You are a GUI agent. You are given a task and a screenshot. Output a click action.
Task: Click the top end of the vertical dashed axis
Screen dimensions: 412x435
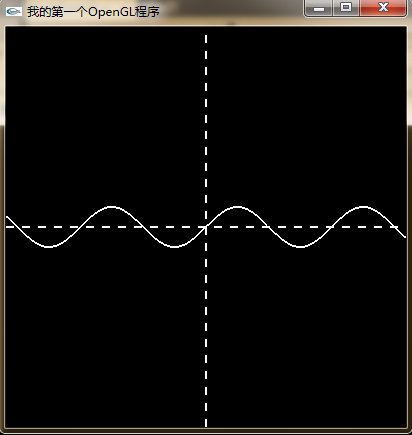tap(206, 36)
